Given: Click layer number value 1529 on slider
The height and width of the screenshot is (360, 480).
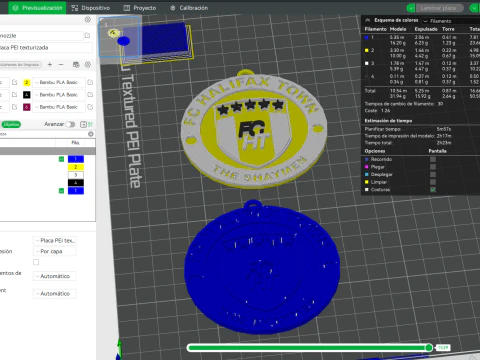Looking at the screenshot, I should pos(443,348).
